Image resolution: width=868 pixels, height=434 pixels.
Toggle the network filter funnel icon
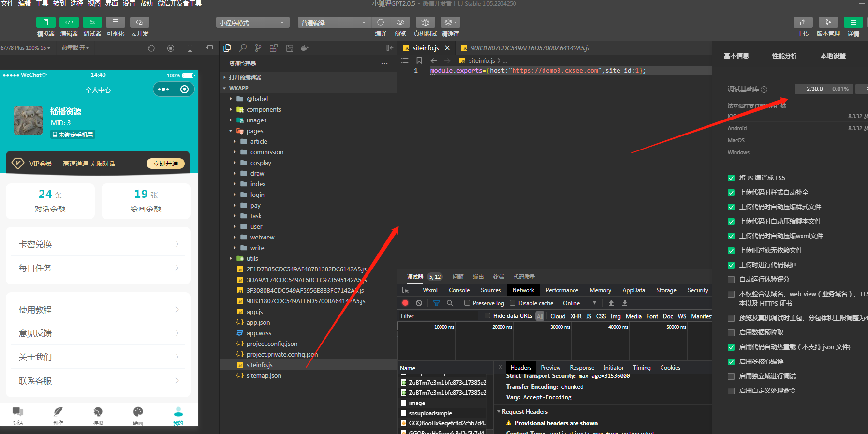437,303
